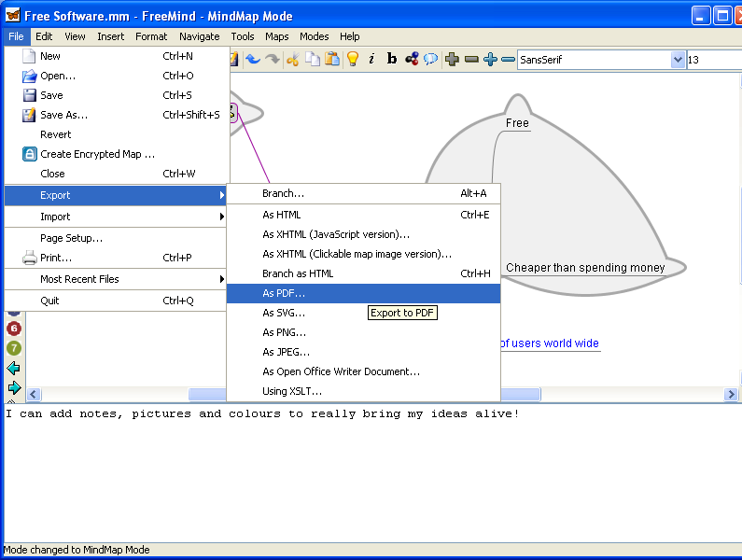Toggle bold formatting icon

391,59
